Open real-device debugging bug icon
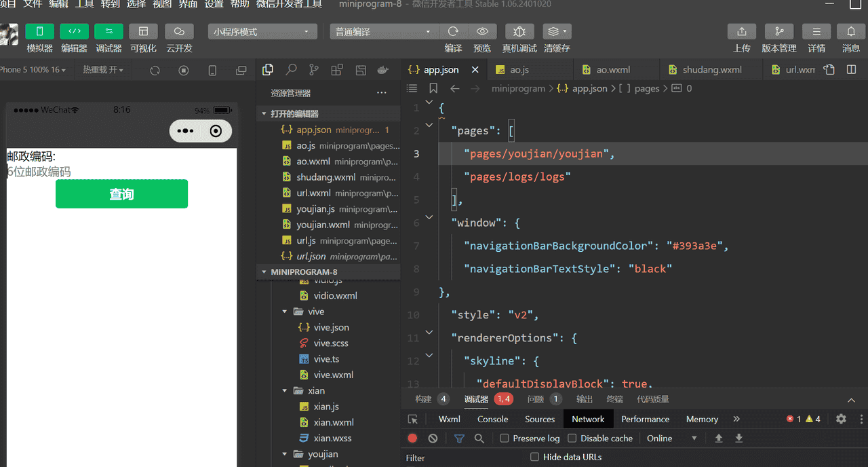This screenshot has width=868, height=467. tap(519, 32)
